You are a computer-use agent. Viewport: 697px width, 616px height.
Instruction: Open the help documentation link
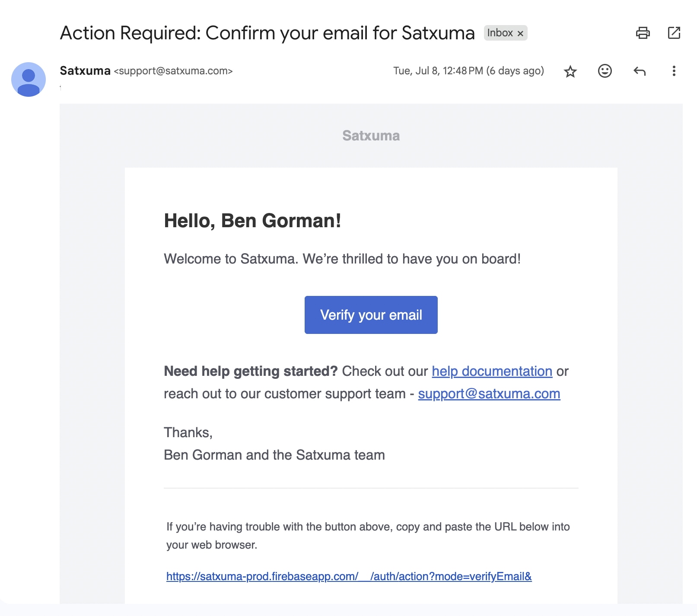pos(492,371)
